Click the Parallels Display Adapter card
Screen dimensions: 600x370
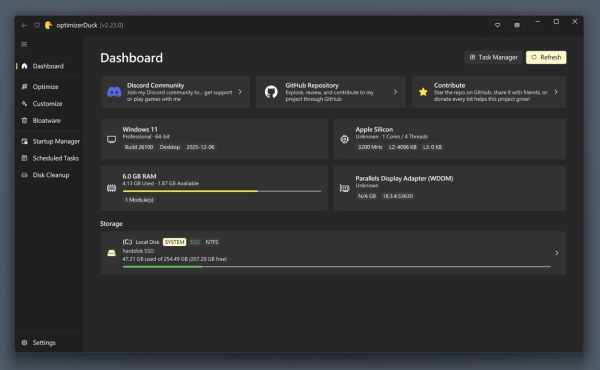pos(450,188)
